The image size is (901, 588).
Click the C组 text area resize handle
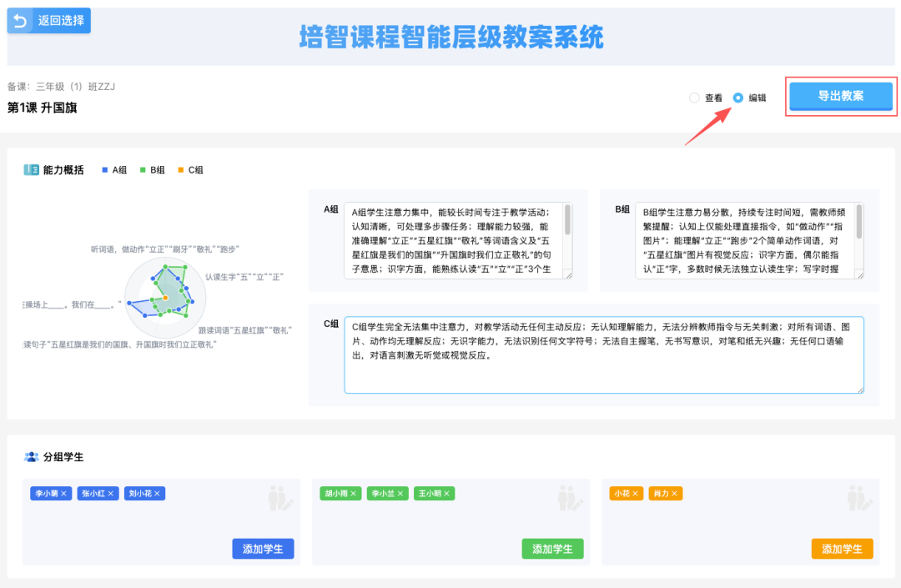[860, 389]
